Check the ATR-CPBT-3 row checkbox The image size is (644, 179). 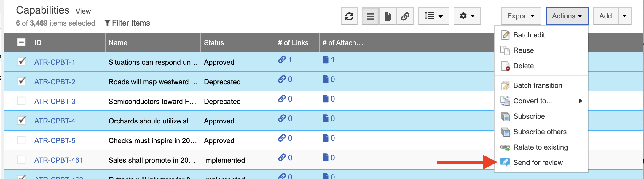[21, 101]
